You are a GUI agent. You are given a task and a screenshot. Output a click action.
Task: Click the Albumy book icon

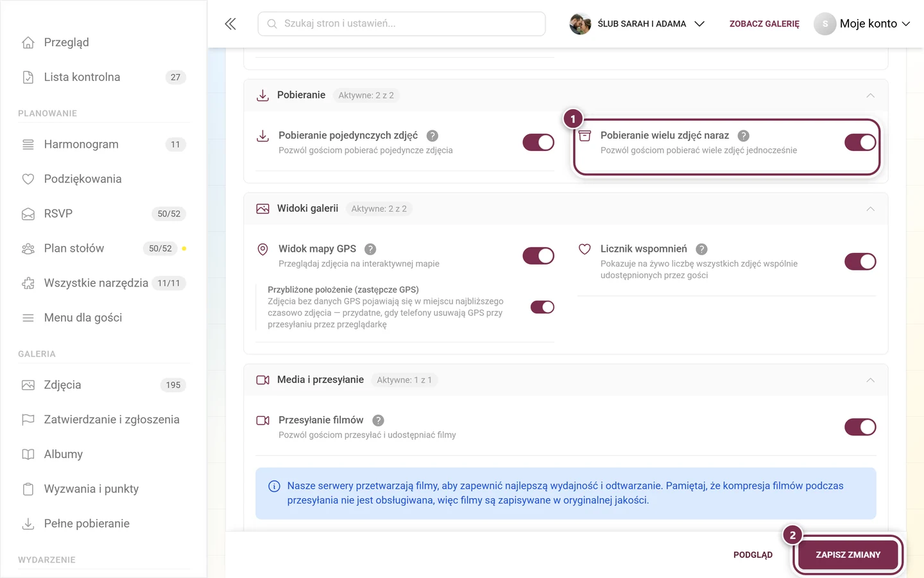tap(28, 454)
